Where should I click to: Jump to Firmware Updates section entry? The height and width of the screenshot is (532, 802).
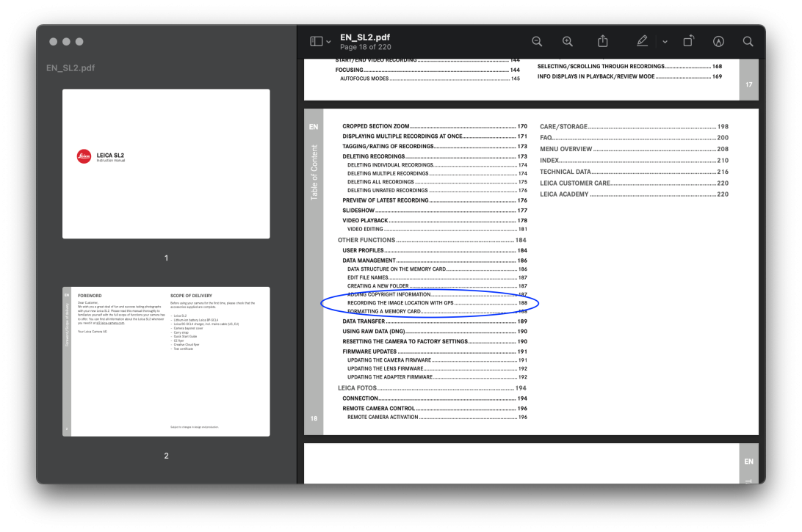pyautogui.click(x=370, y=351)
